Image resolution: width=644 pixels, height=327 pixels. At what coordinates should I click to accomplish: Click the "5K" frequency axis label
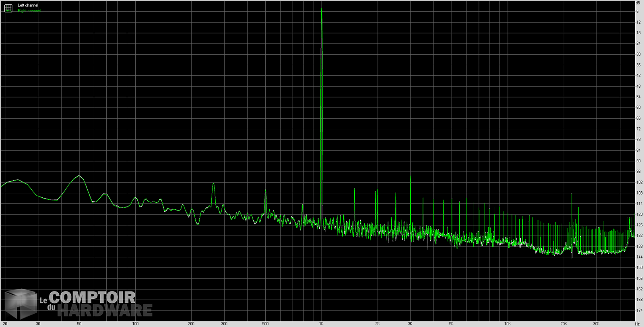[x=451, y=324]
